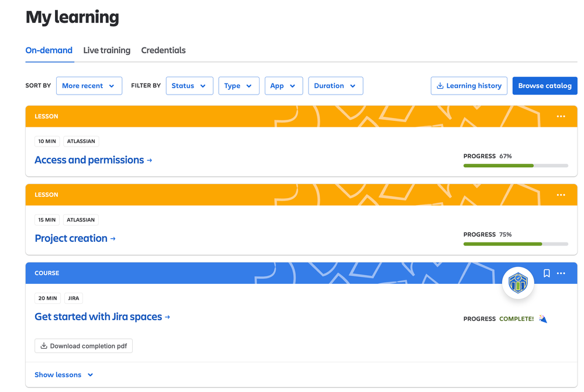The height and width of the screenshot is (392, 584).
Task: Click the 10 MIN tag
Action: click(47, 141)
